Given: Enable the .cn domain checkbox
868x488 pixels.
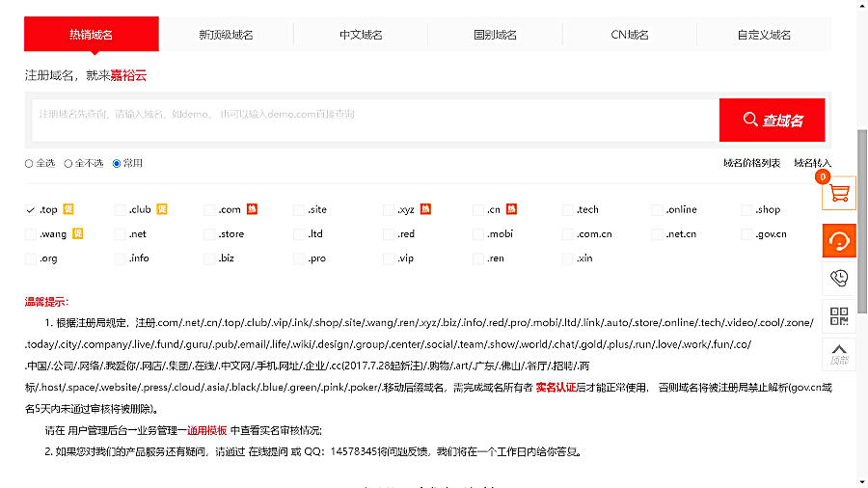Looking at the screenshot, I should [478, 209].
